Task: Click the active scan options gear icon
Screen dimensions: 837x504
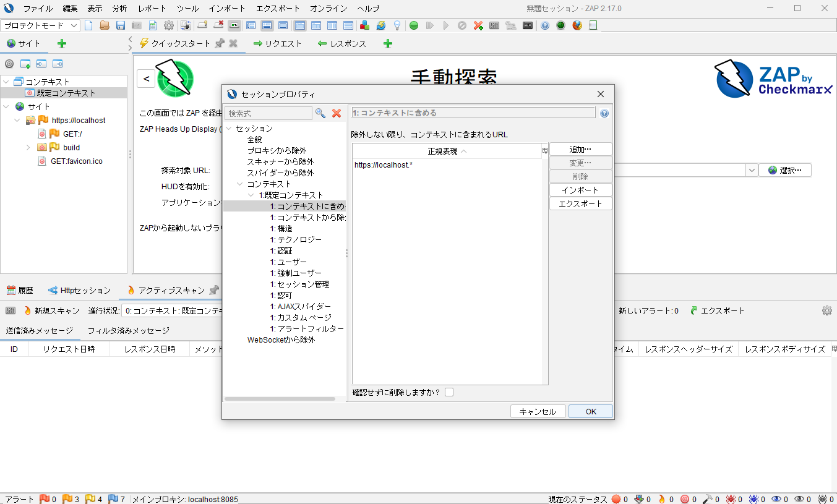Action: 827,310
